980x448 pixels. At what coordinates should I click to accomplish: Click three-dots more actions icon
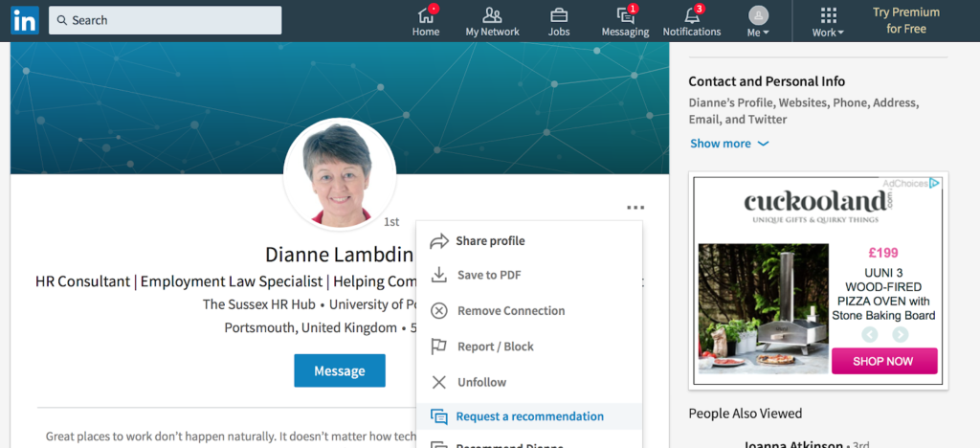click(x=635, y=207)
